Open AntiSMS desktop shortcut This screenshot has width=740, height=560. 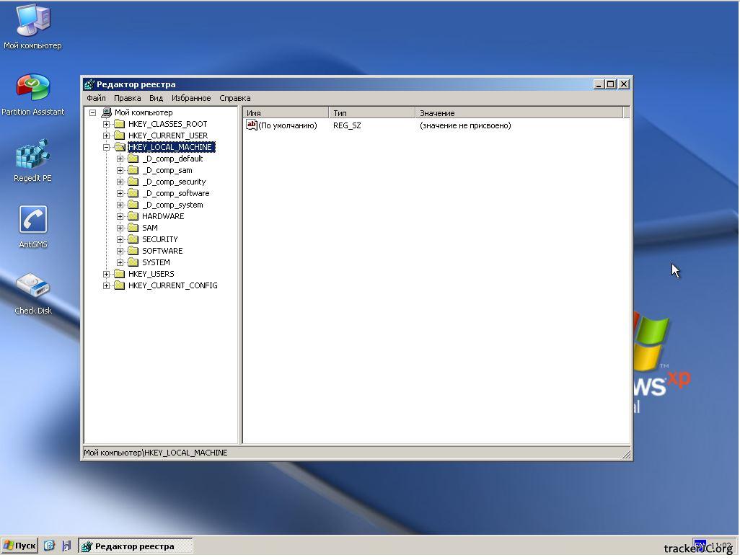pyautogui.click(x=32, y=221)
